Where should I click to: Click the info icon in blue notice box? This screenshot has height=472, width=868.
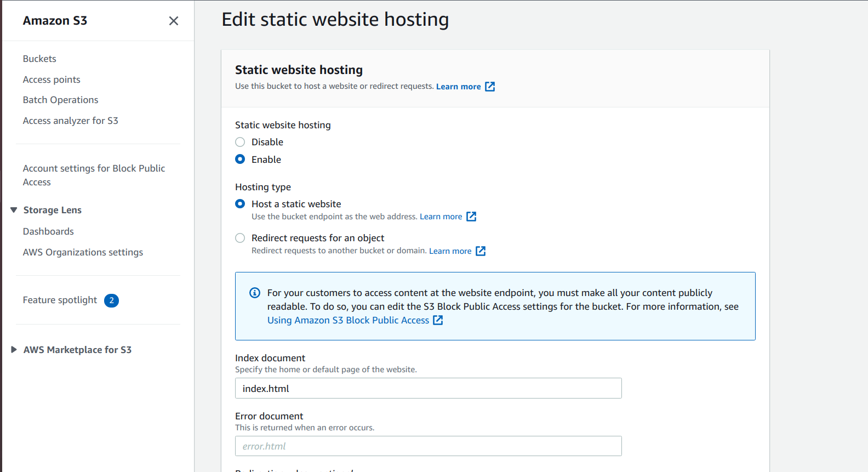[255, 293]
